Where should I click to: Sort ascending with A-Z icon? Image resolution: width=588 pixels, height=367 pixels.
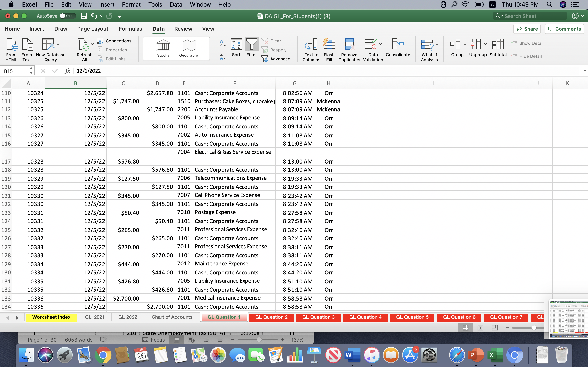click(223, 43)
